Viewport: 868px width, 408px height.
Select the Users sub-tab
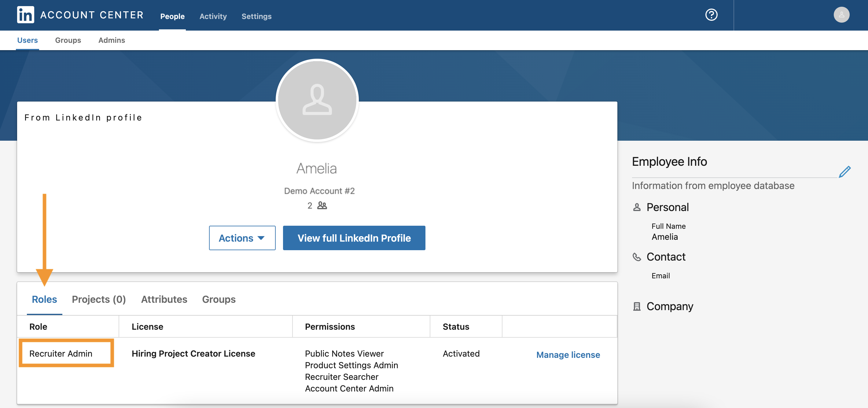pyautogui.click(x=27, y=40)
